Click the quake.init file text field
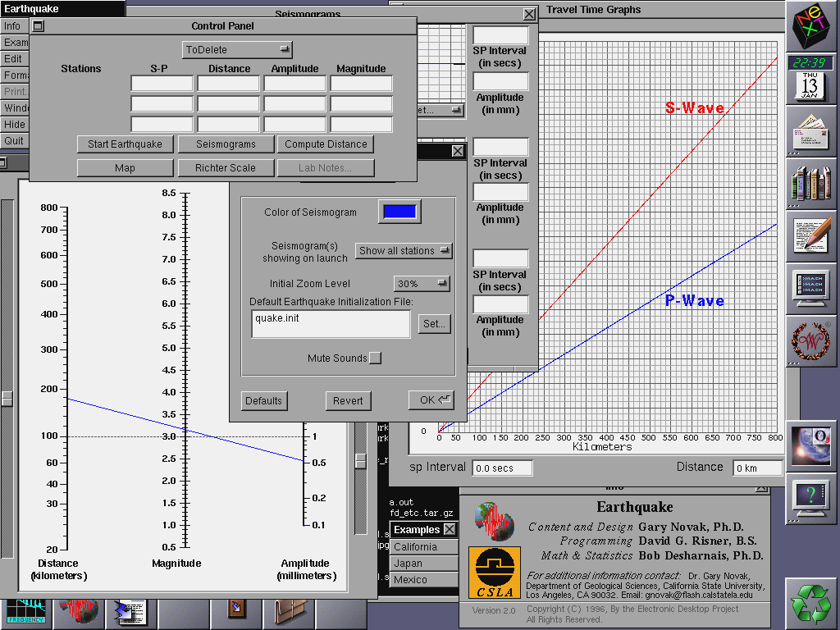The width and height of the screenshot is (840, 630). 331,323
